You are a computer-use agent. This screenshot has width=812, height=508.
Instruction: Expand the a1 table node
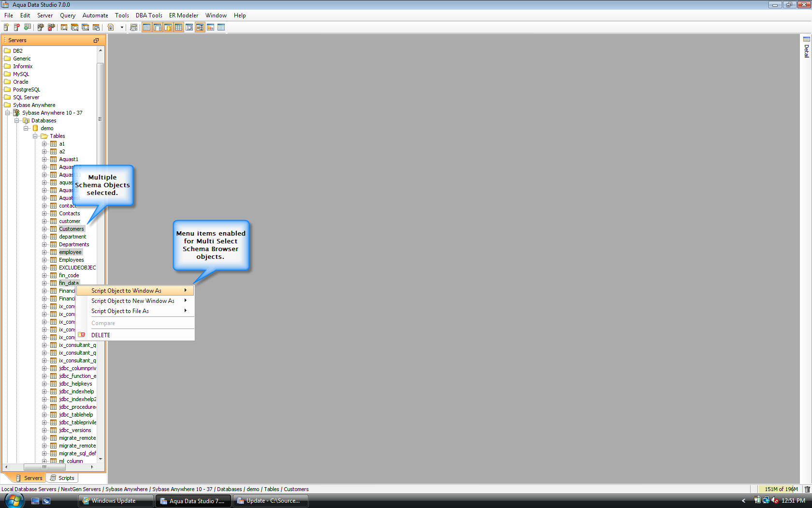(x=44, y=144)
